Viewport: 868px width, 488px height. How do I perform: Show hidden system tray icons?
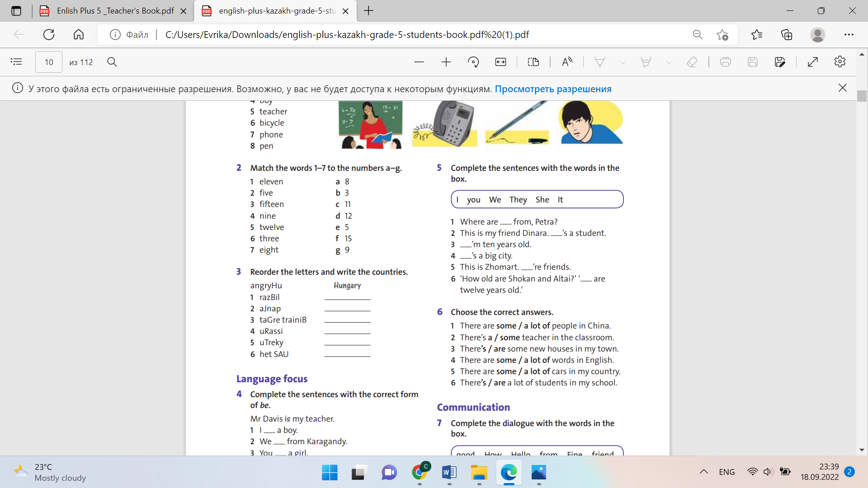[x=703, y=472]
